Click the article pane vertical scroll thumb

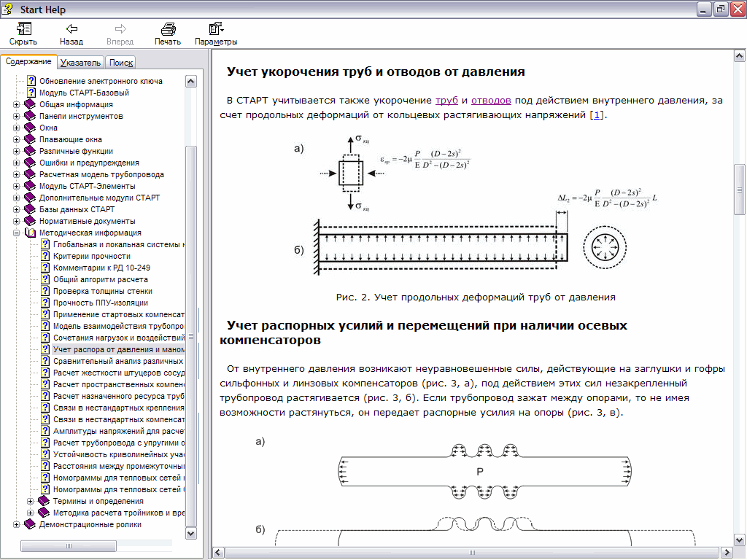click(740, 190)
